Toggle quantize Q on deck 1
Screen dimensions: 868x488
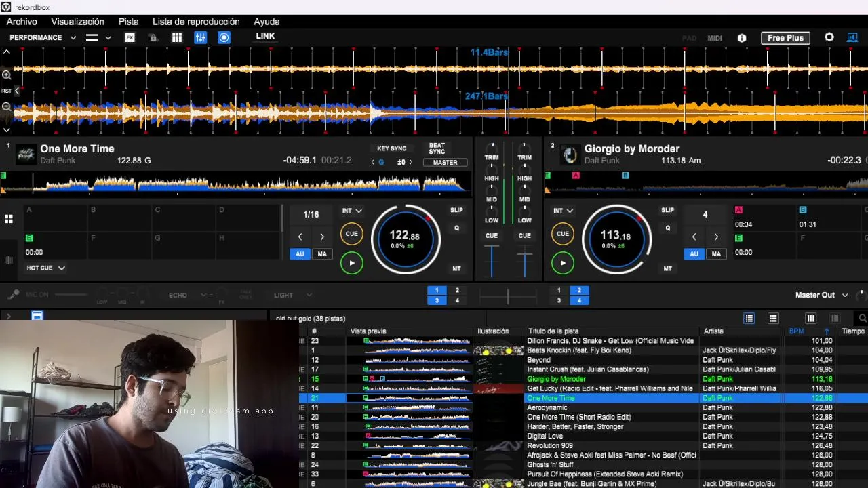(456, 228)
